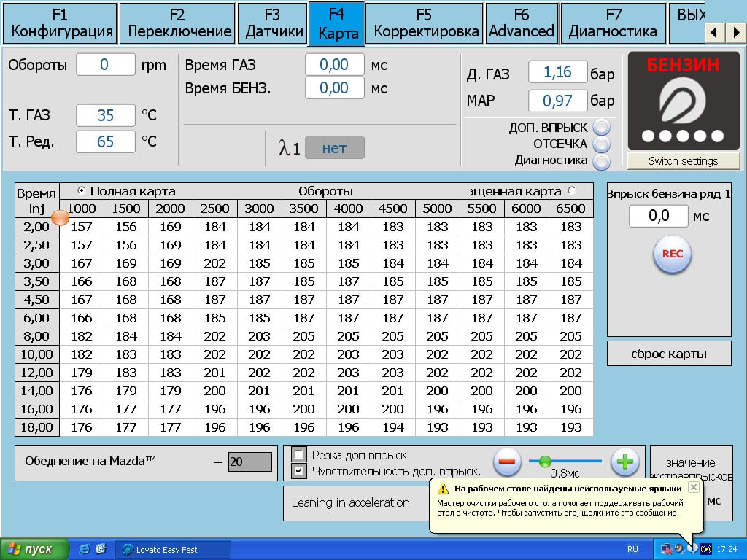Click the Впрыск бензина ряд 1 field
This screenshot has height=560, width=747.
tap(659, 216)
